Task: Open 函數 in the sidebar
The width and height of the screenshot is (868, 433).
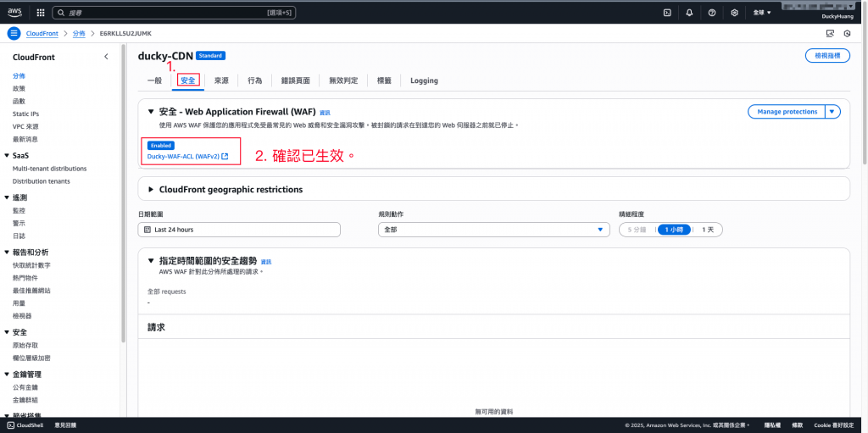Action: coord(19,102)
